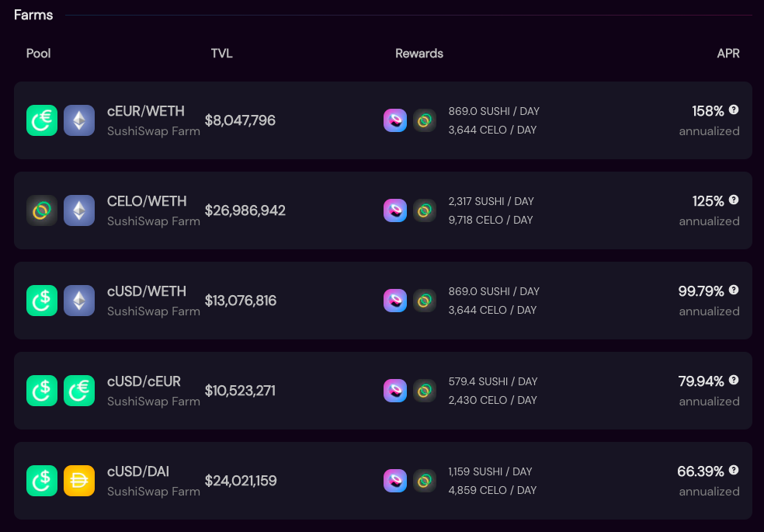This screenshot has height=532, width=764.
Task: Click the cEUR token icon in cEUR/WETH row
Action: coord(42,120)
